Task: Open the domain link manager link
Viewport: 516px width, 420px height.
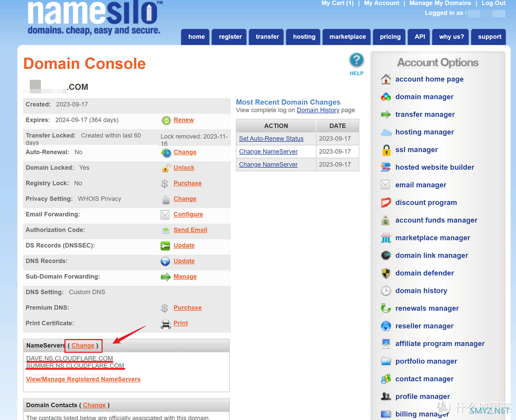Action: [x=431, y=255]
